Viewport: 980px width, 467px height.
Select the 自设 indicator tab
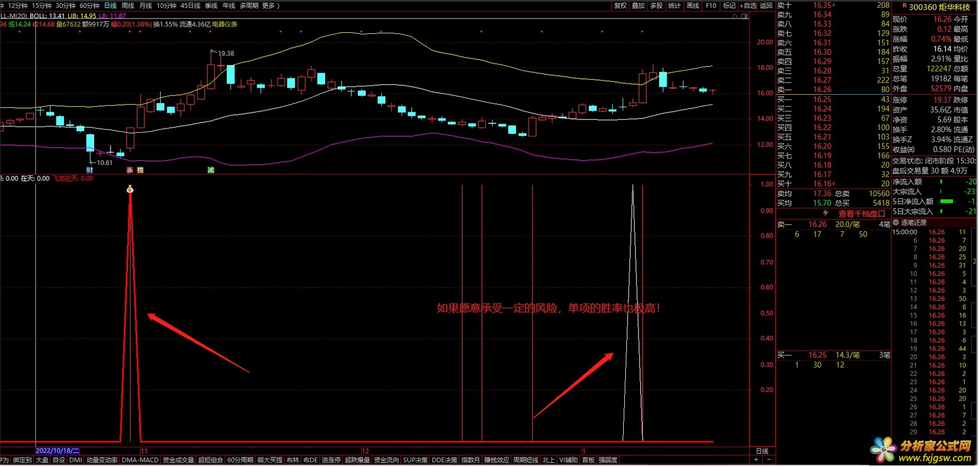click(x=59, y=460)
